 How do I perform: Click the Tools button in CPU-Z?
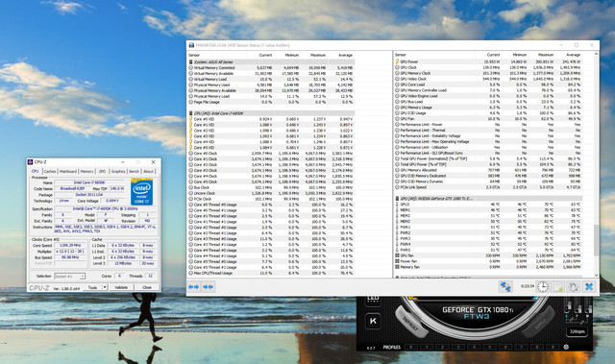click(92, 287)
